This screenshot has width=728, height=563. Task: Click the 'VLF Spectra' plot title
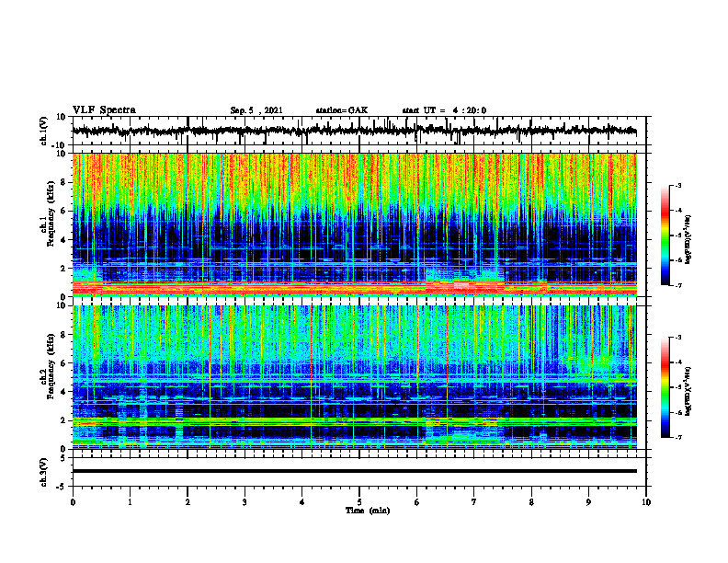coord(104,110)
